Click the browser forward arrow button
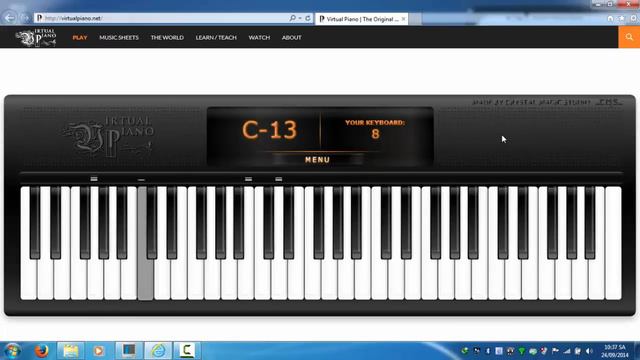The width and height of the screenshot is (640, 360). [x=25, y=18]
